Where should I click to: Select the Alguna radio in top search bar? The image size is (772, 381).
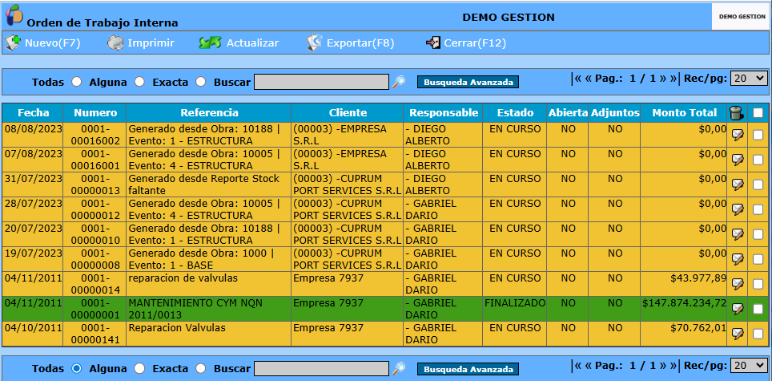139,82
